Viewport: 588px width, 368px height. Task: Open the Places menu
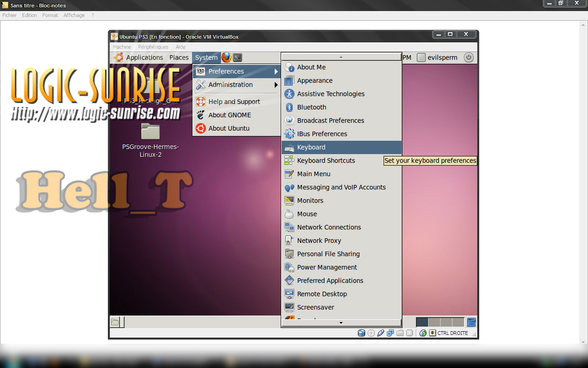point(179,57)
